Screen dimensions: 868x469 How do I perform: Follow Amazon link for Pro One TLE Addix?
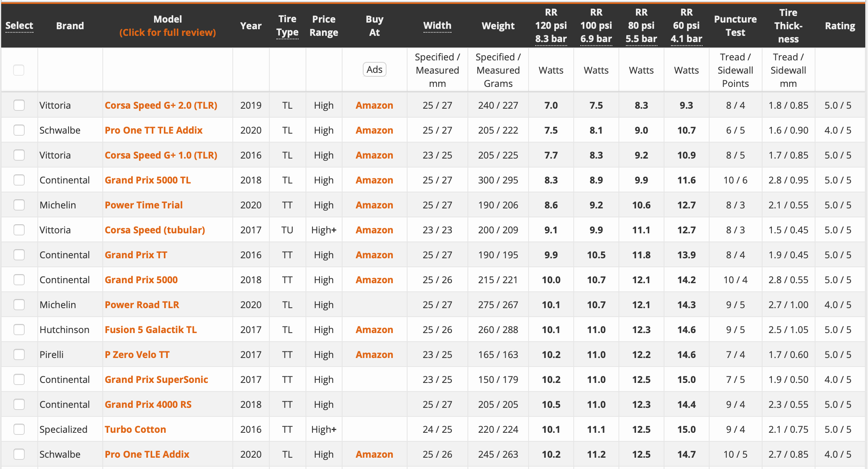click(x=374, y=454)
